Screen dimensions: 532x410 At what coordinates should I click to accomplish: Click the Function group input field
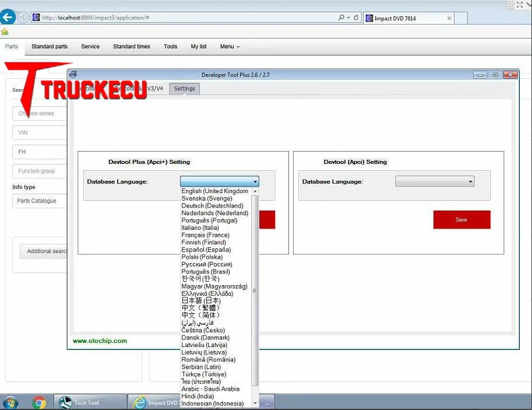pyautogui.click(x=40, y=171)
